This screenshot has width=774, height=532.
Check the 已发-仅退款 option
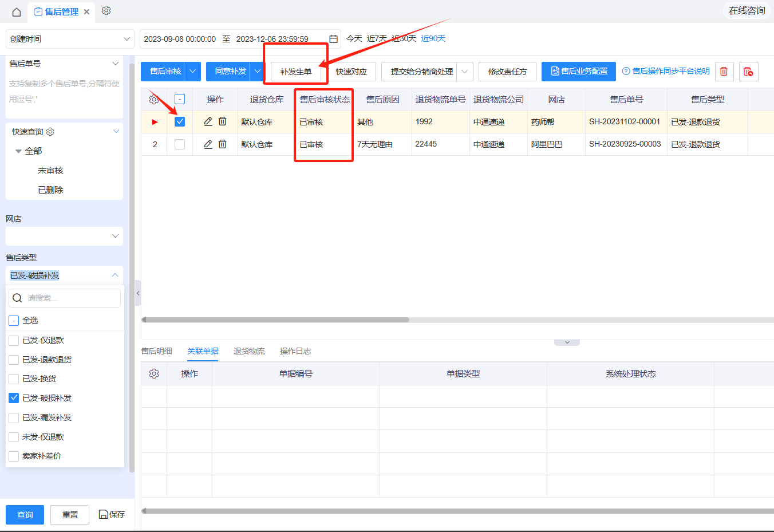click(x=14, y=340)
